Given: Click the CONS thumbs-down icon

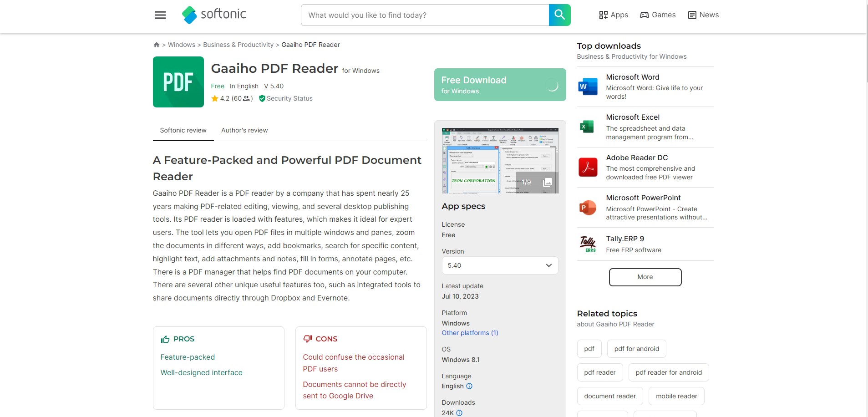Looking at the screenshot, I should (308, 339).
